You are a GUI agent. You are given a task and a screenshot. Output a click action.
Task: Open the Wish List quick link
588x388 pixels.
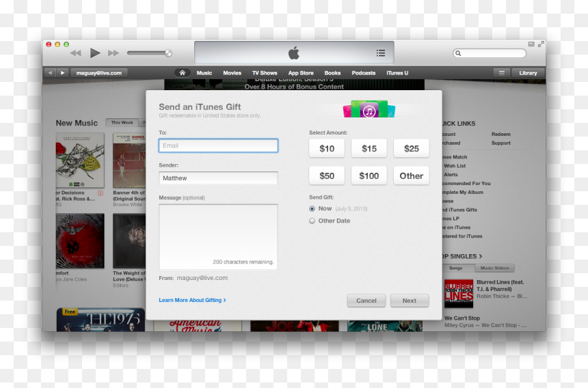click(455, 166)
